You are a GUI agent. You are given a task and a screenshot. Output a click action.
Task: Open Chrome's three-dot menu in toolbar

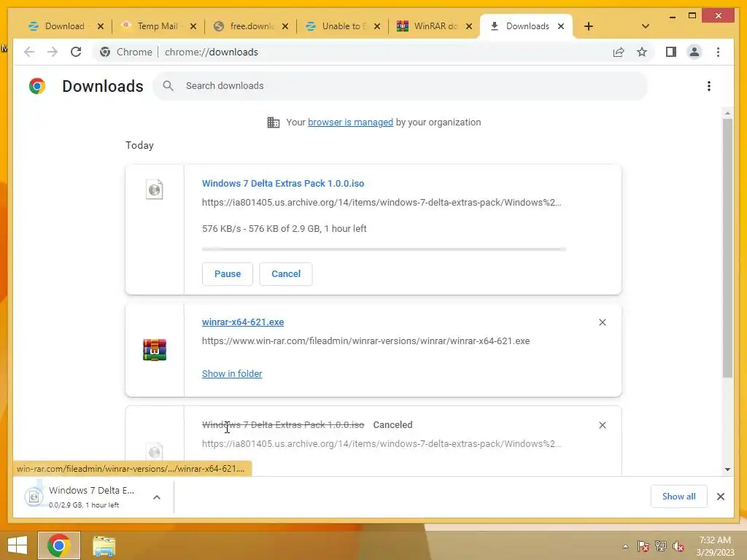point(718,52)
